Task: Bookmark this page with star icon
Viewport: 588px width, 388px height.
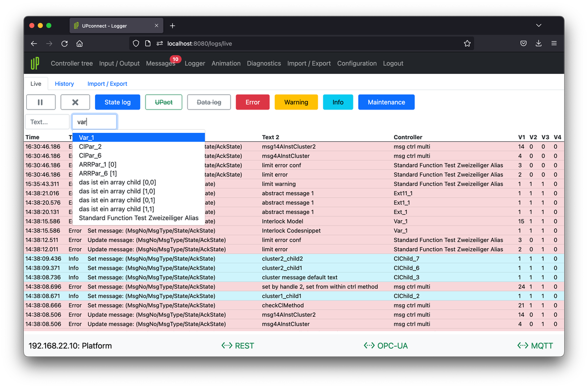Action: 467,44
